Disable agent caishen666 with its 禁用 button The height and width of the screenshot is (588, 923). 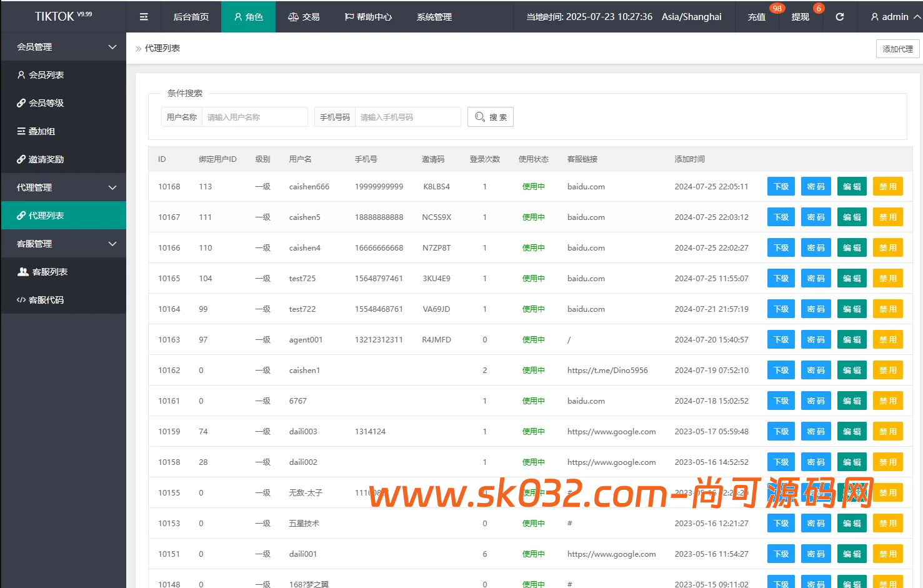(887, 186)
